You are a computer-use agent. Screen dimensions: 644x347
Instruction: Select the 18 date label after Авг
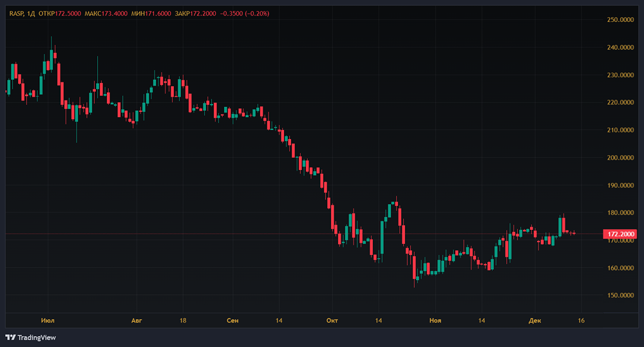(x=183, y=321)
